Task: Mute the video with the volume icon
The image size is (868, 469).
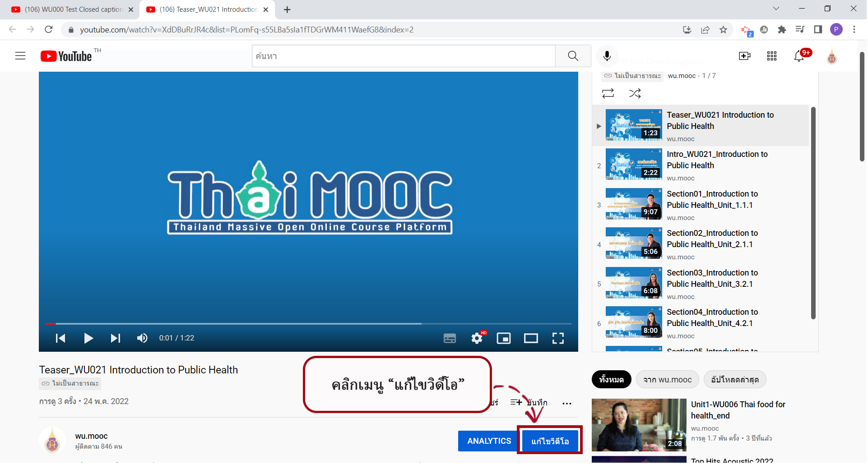Action: [142, 338]
